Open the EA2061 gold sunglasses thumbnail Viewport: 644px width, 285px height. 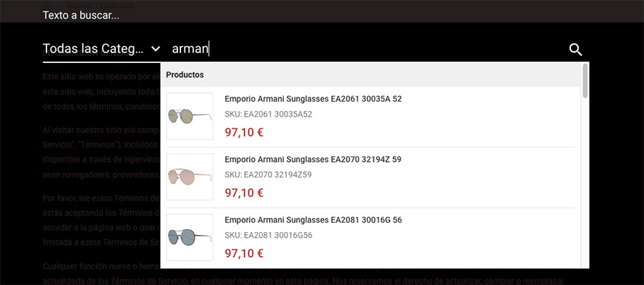click(x=190, y=117)
